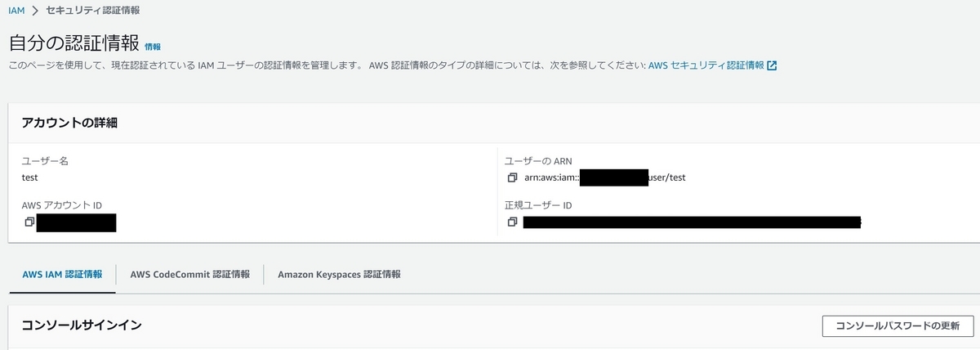Click the 正規ユーザー ID label
Screen dimensions: 980x350
click(x=538, y=205)
